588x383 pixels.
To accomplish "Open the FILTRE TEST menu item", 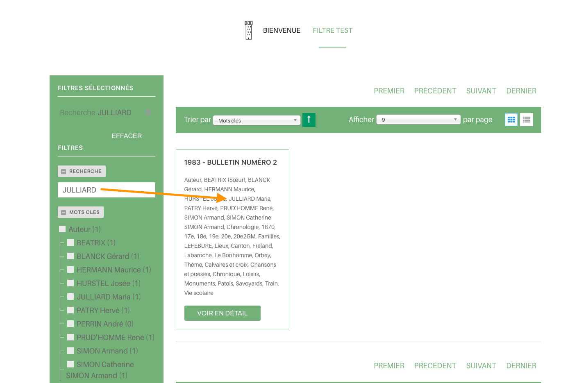I will click(333, 30).
